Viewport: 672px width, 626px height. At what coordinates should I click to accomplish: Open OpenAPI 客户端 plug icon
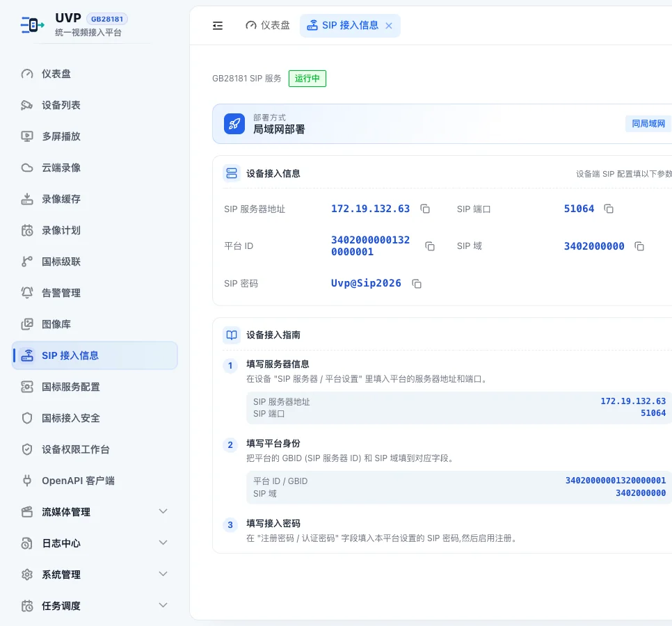[27, 481]
